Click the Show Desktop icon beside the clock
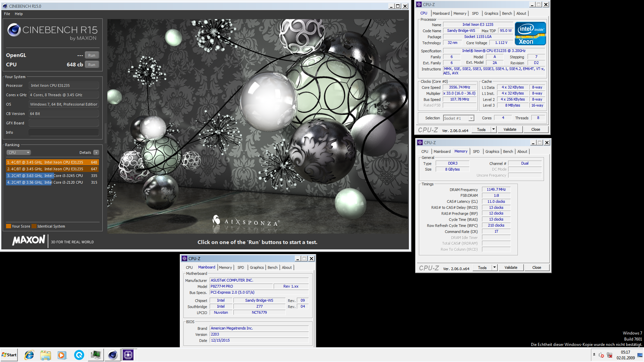This screenshot has height=362, width=644. click(640, 355)
